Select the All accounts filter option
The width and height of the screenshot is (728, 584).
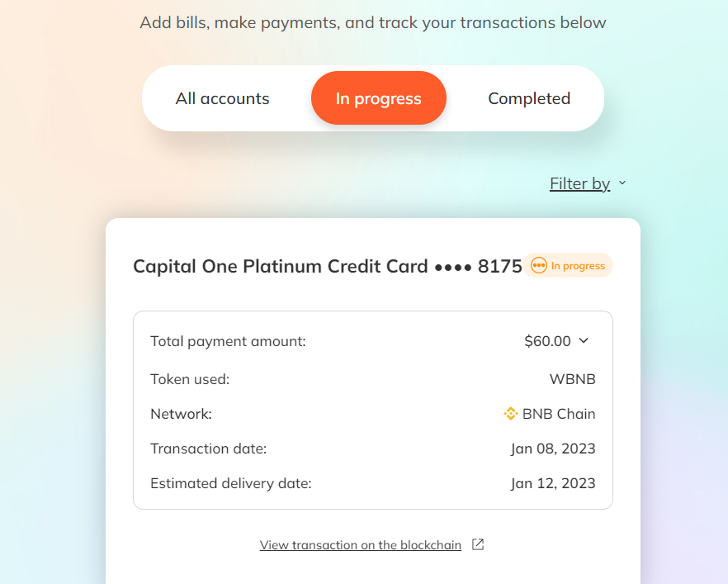click(221, 97)
